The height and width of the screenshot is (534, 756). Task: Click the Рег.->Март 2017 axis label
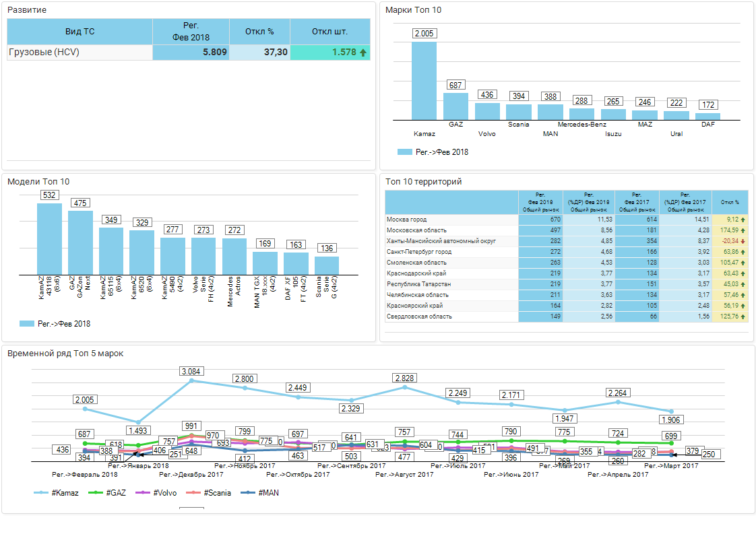pyautogui.click(x=671, y=466)
